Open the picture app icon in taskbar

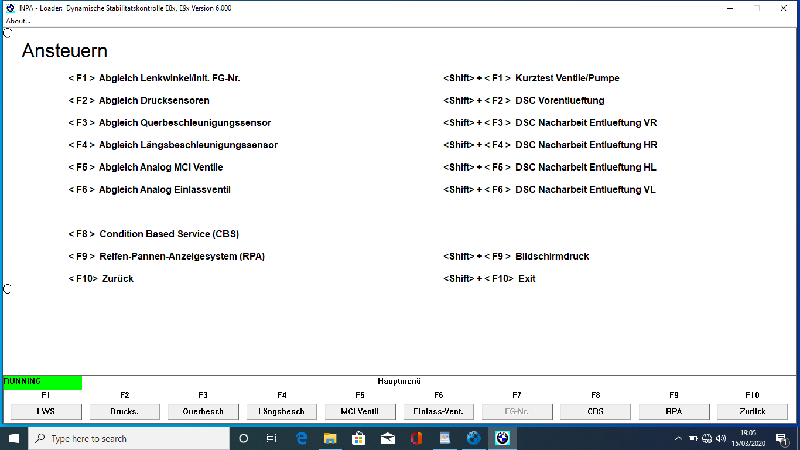(445, 438)
